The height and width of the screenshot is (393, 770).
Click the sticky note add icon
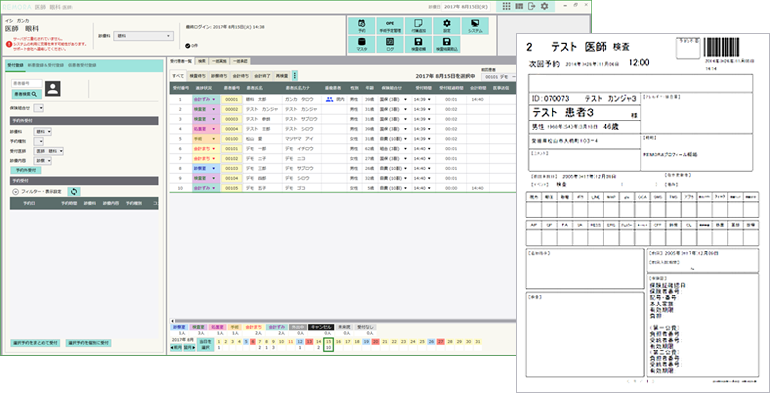[418, 26]
